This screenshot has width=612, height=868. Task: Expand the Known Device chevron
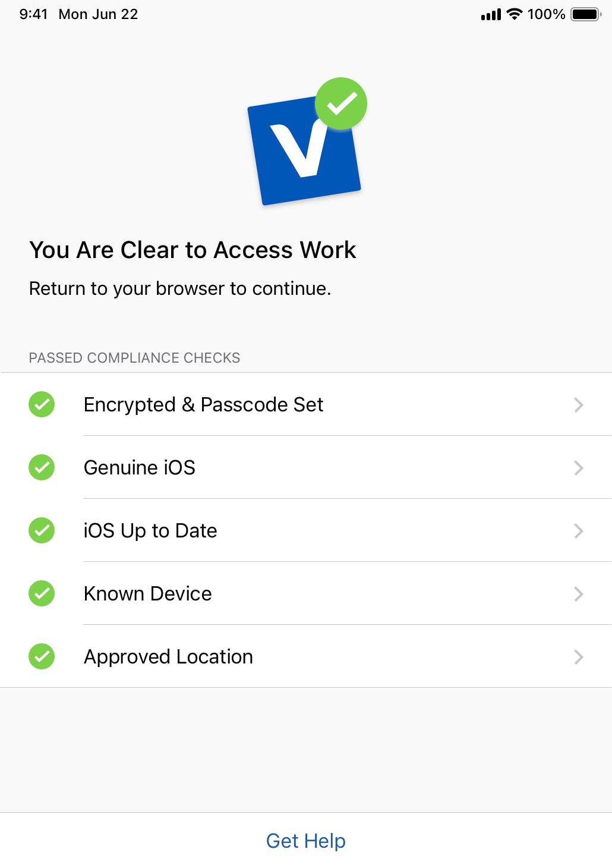click(579, 594)
